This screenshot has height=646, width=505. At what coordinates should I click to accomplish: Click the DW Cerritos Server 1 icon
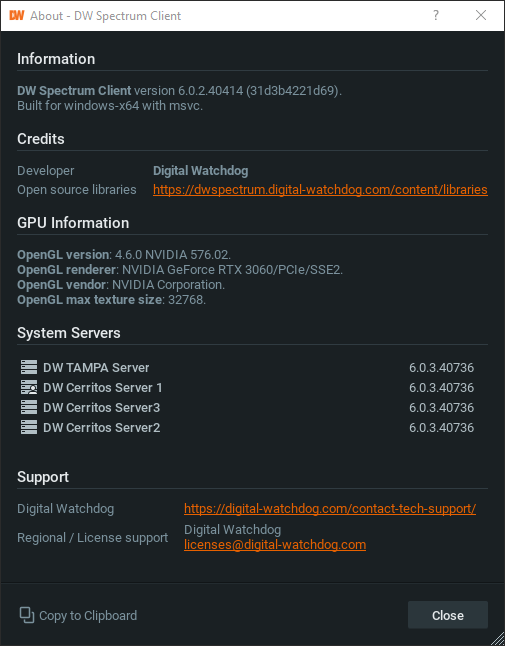pyautogui.click(x=29, y=387)
